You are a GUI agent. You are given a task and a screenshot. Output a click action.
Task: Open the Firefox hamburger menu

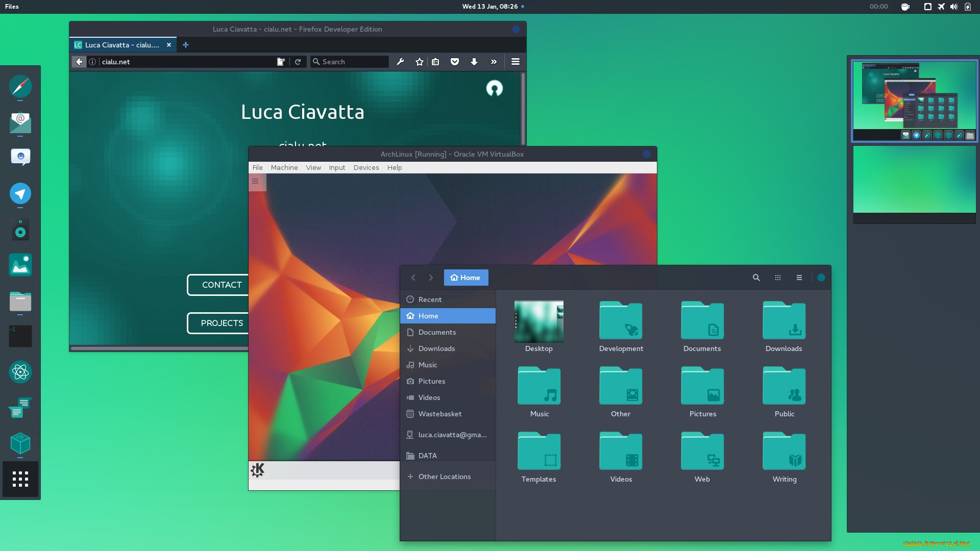516,62
